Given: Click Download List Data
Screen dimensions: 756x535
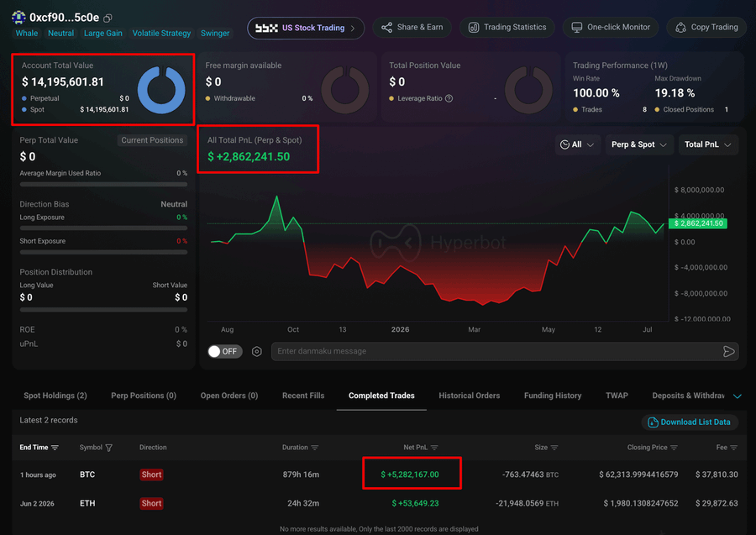Looking at the screenshot, I should [x=690, y=422].
